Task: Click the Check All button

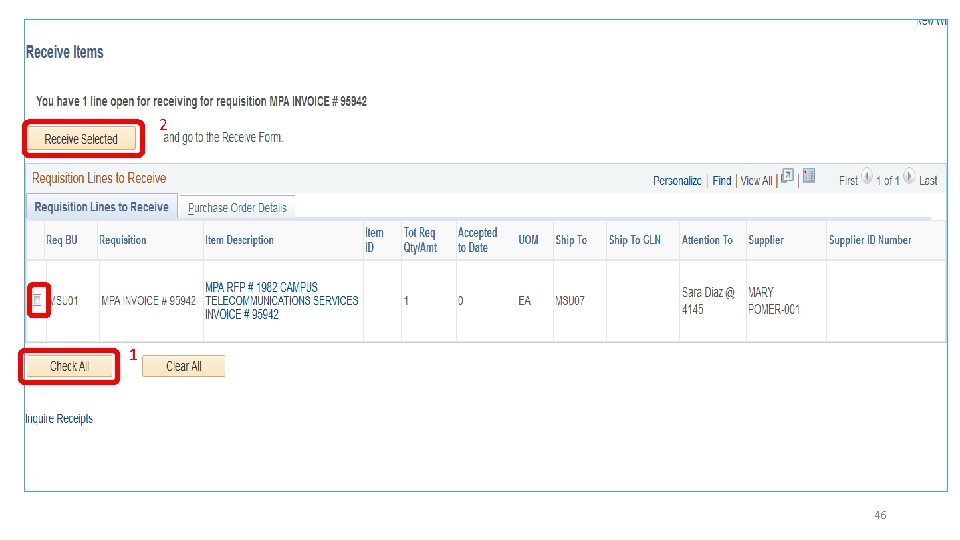Action: click(69, 366)
